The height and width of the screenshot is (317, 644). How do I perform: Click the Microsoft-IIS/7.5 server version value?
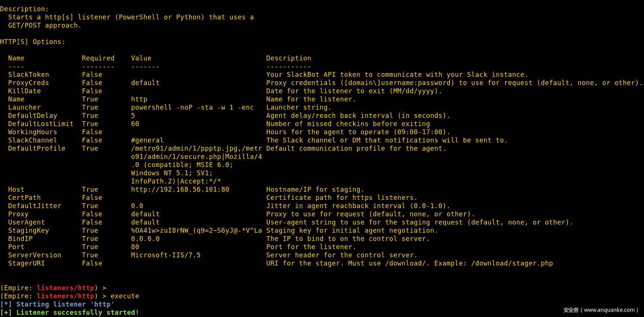point(166,255)
